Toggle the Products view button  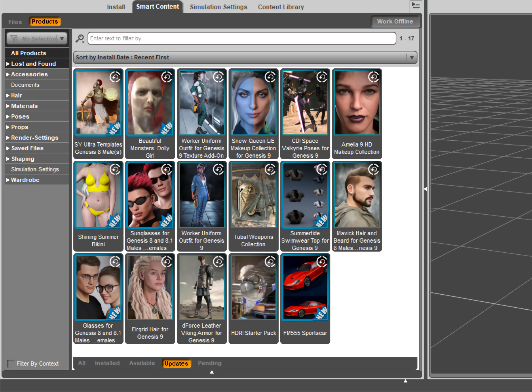45,22
